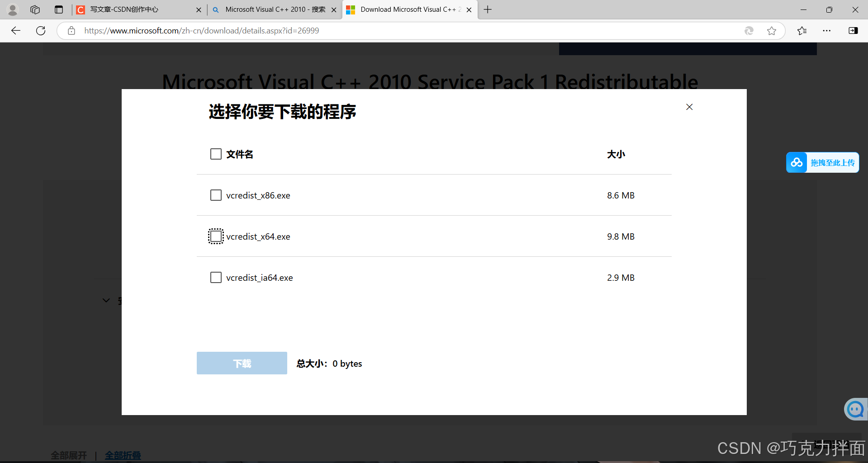The height and width of the screenshot is (463, 868).
Task: Add this page to favorites star
Action: pyautogui.click(x=772, y=31)
